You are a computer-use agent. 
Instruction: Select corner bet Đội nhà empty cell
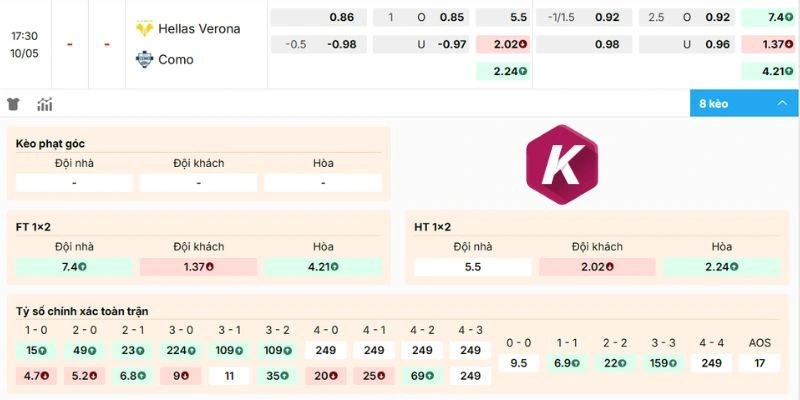point(74,183)
